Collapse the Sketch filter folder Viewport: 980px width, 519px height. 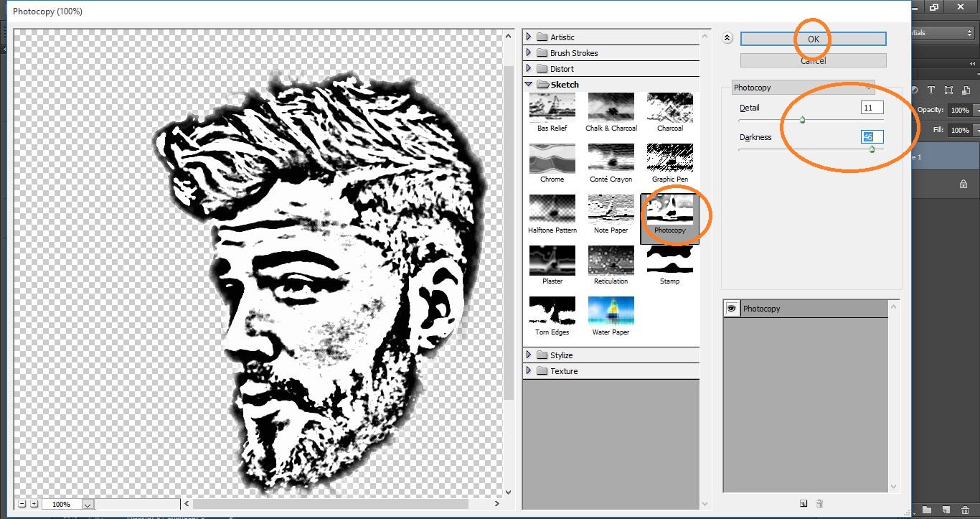pyautogui.click(x=529, y=84)
